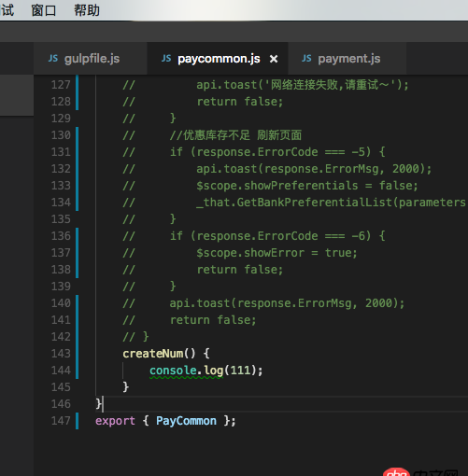The image size is (468, 476).
Task: Place cursor after closing brace on line 146
Action: [x=103, y=404]
